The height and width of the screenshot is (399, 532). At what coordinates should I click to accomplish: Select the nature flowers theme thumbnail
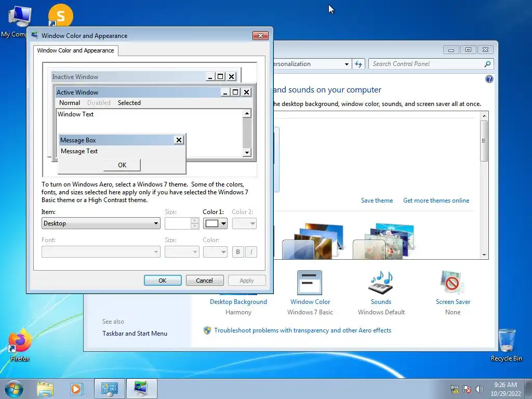coord(384,241)
